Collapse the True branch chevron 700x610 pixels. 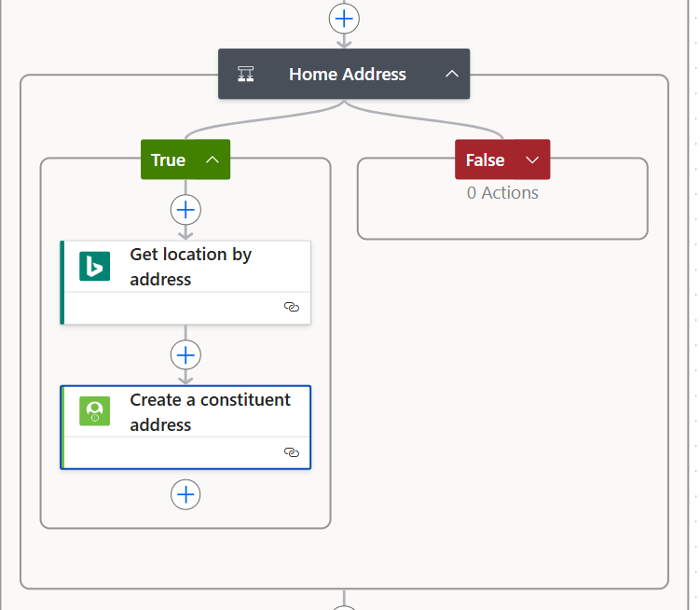(213, 160)
